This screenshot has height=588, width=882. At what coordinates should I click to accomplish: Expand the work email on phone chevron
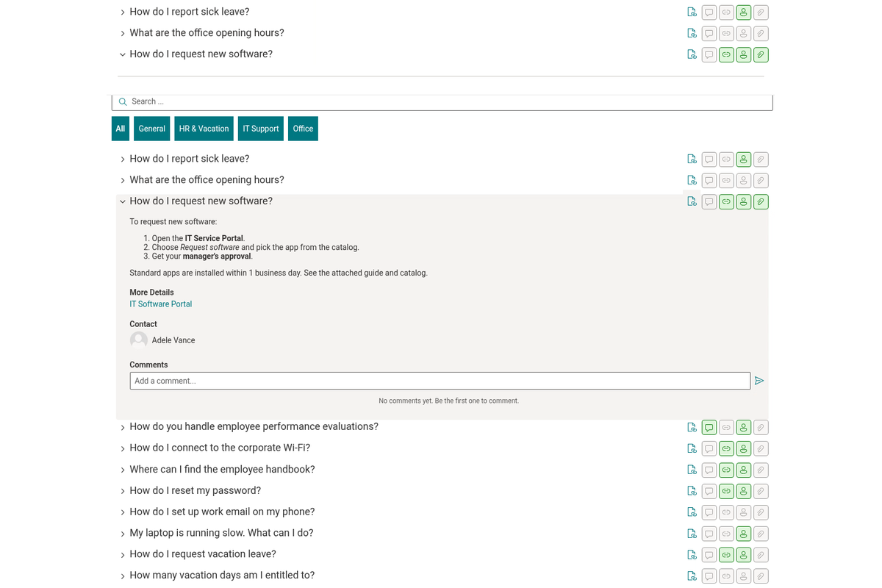123,513
